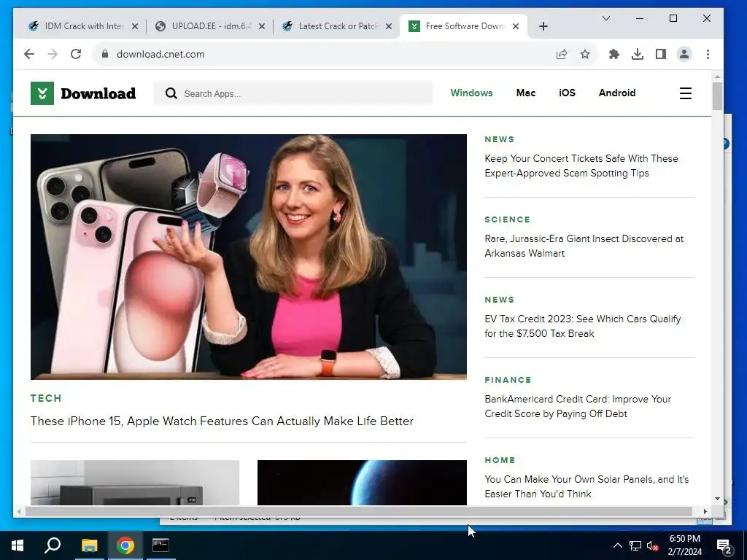View site information lock icon
Image resolution: width=747 pixels, height=560 pixels.
[x=105, y=54]
